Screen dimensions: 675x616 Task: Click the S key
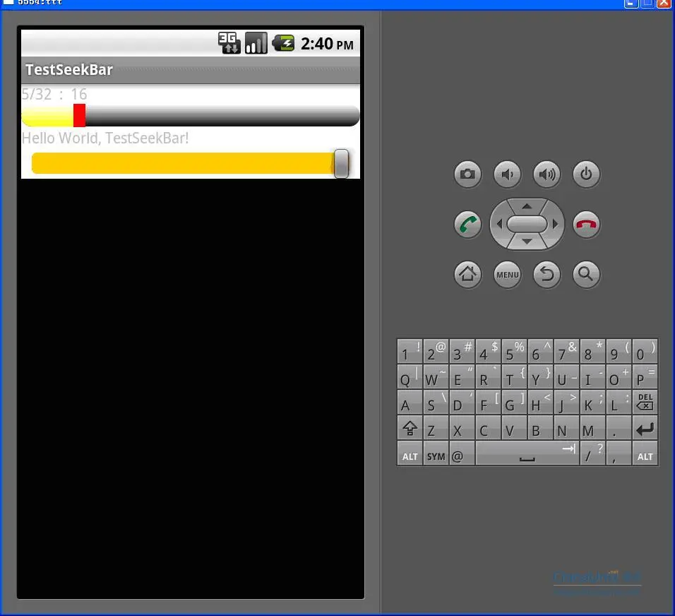436,403
